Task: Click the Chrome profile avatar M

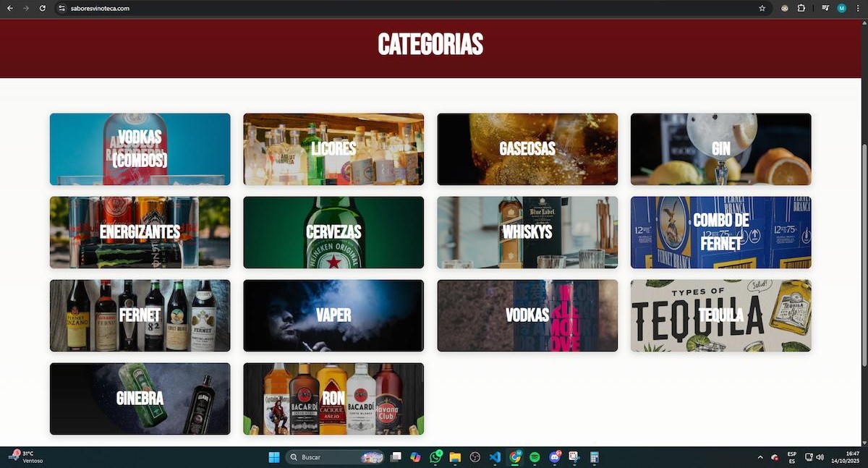Action: [841, 8]
